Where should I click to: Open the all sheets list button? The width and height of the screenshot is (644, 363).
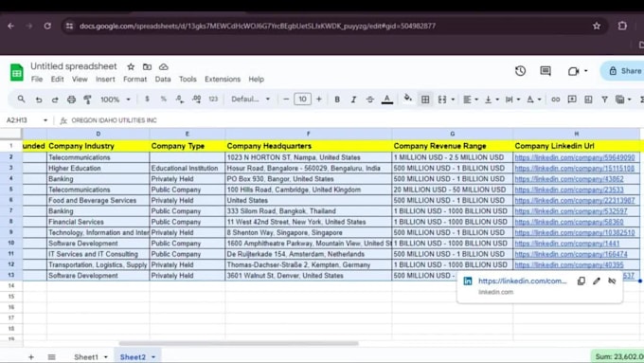51,356
